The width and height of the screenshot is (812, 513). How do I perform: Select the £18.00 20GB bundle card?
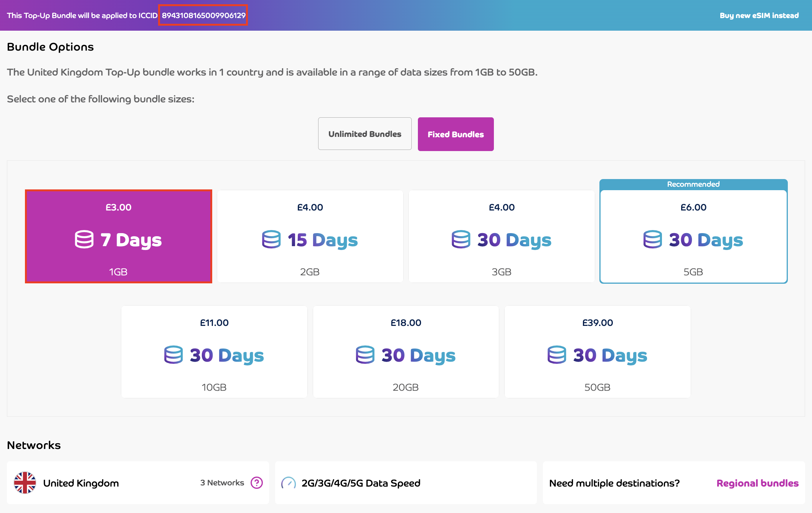[406, 352]
